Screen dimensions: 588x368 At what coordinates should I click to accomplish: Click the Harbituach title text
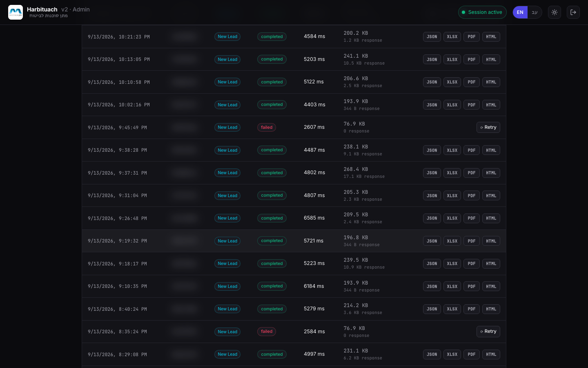click(x=42, y=9)
